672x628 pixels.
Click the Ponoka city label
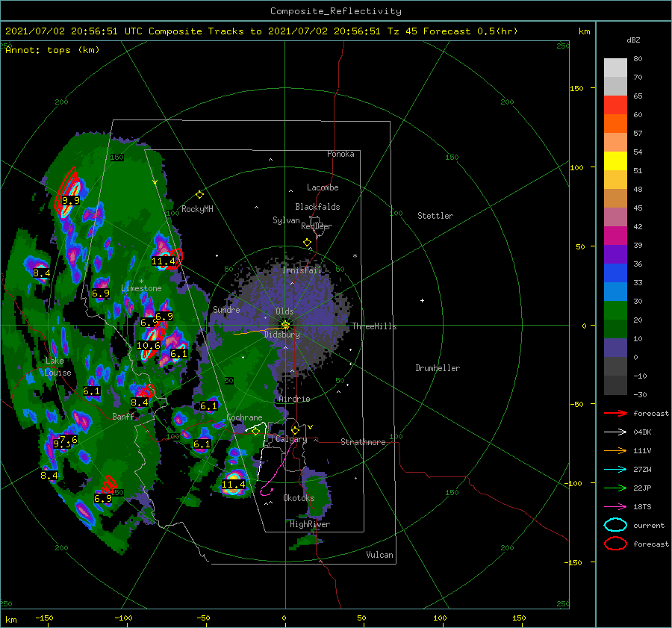pos(340,154)
